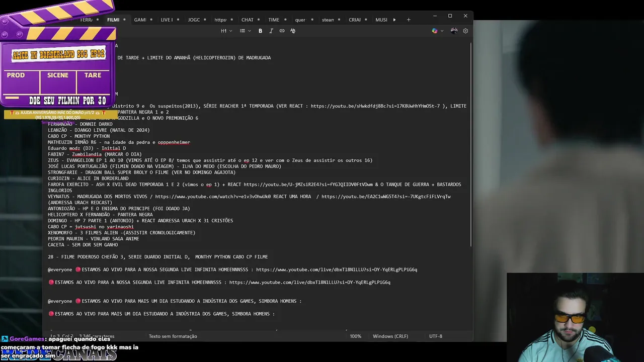644x362 pixels.
Task: Click the streamer webcam feed
Action: 575,317
